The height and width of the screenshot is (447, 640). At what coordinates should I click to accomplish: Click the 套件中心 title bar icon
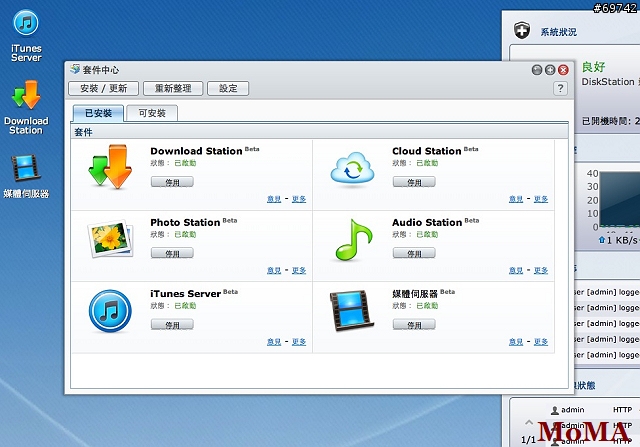pos(75,69)
